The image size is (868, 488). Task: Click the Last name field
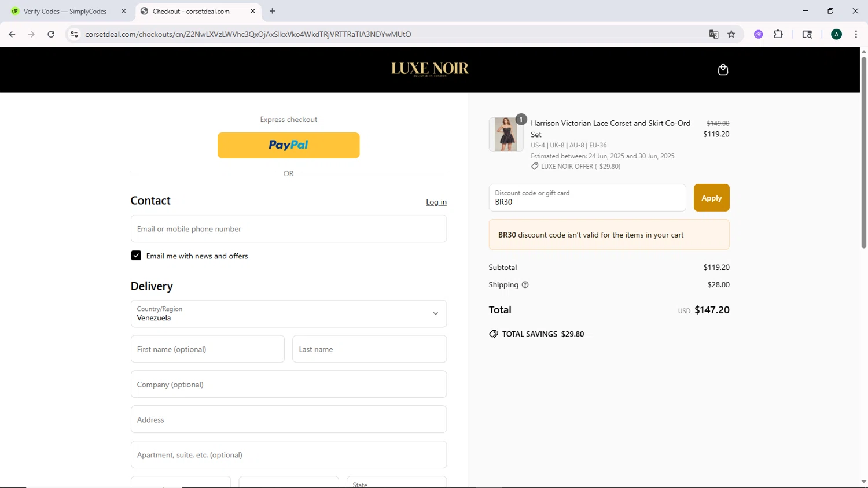tap(369, 349)
